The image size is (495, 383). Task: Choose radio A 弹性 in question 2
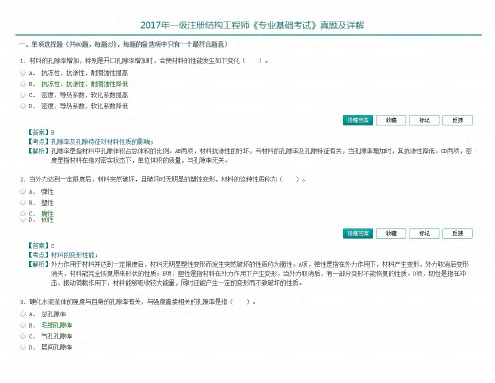point(23,191)
